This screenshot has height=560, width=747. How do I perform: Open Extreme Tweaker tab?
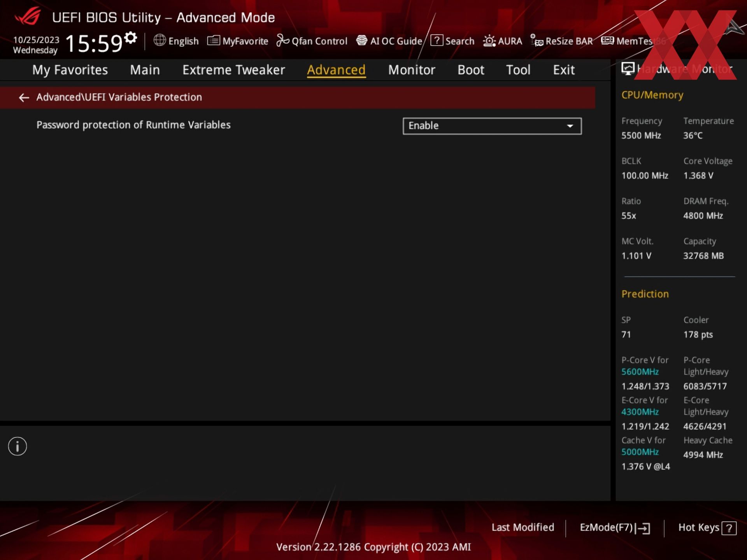pyautogui.click(x=233, y=70)
